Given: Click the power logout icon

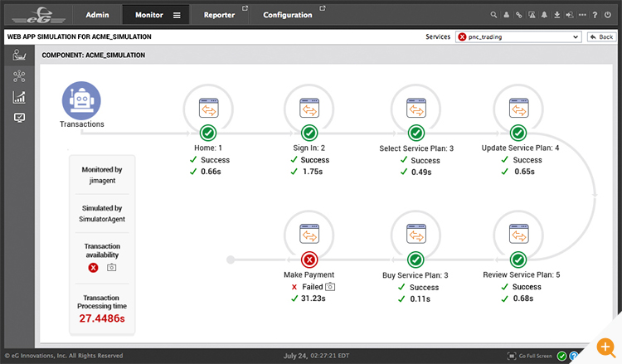Looking at the screenshot, I should (608, 15).
